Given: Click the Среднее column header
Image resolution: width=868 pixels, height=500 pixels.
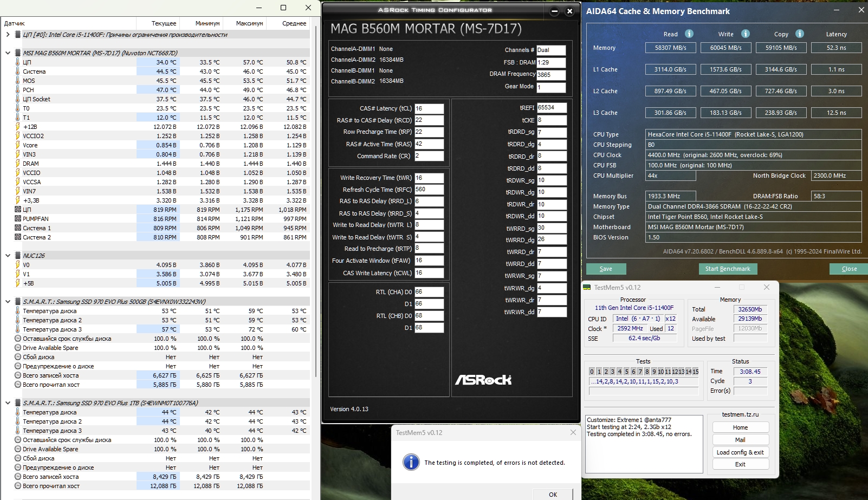Looking at the screenshot, I should 288,23.
